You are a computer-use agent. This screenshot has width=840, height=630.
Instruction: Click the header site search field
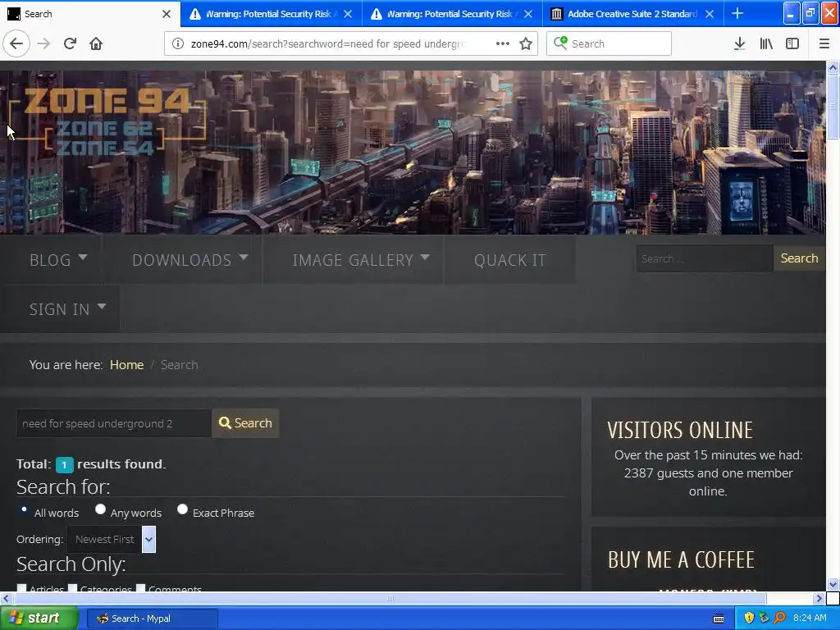705,258
